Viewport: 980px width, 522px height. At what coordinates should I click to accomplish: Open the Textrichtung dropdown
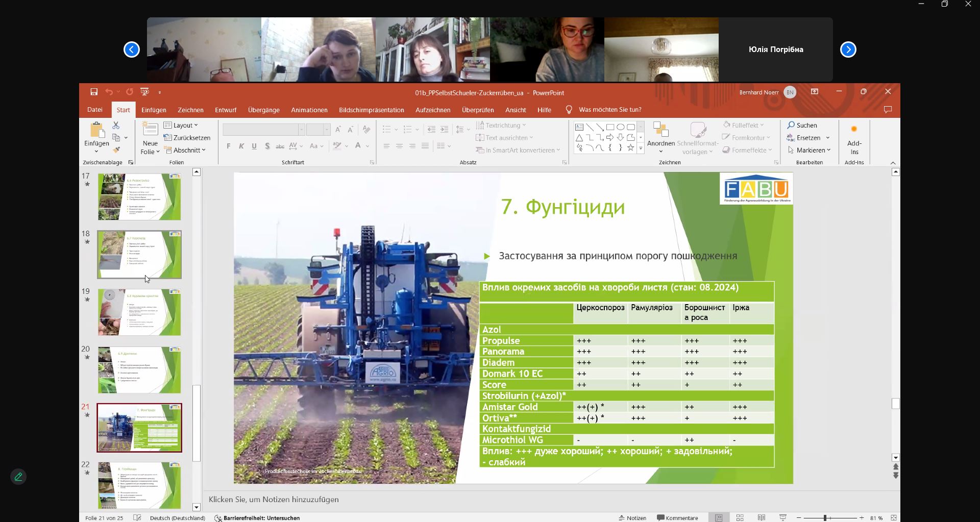[x=501, y=125]
